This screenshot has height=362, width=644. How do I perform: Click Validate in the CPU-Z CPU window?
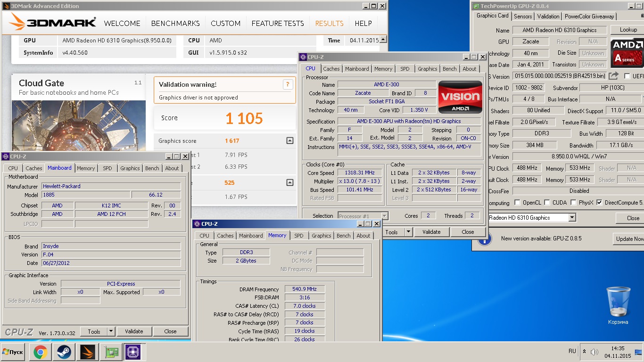coord(431,232)
